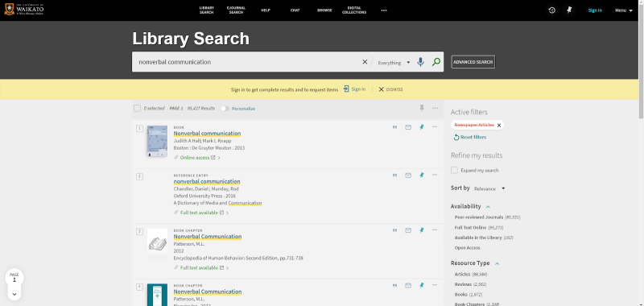Open more actions for result 2
This screenshot has height=306, width=644.
[435, 175]
